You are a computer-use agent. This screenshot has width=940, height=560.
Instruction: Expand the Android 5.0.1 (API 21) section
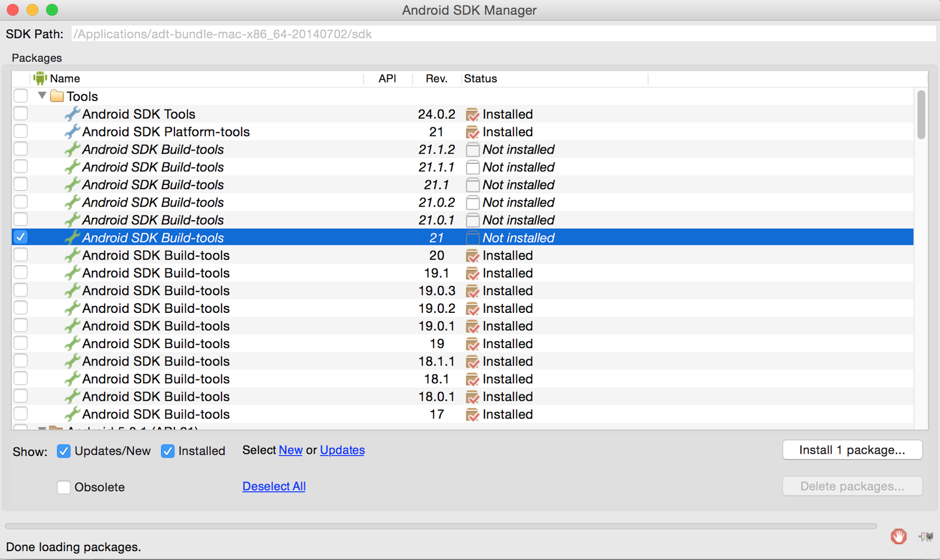click(x=42, y=429)
